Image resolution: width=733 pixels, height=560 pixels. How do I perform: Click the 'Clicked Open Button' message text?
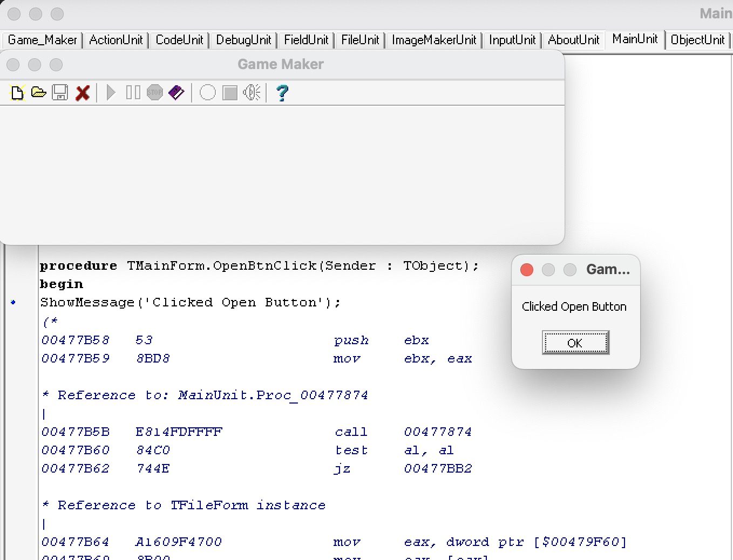pos(574,307)
